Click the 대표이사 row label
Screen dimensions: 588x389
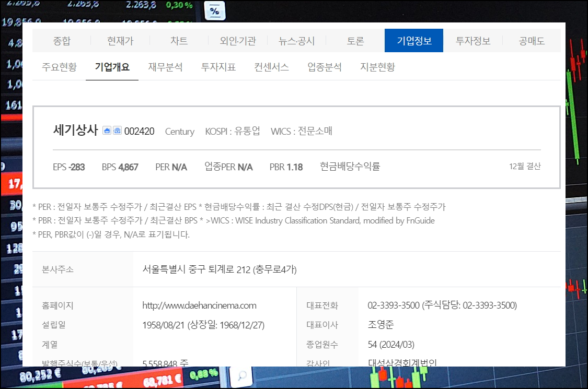click(x=322, y=325)
